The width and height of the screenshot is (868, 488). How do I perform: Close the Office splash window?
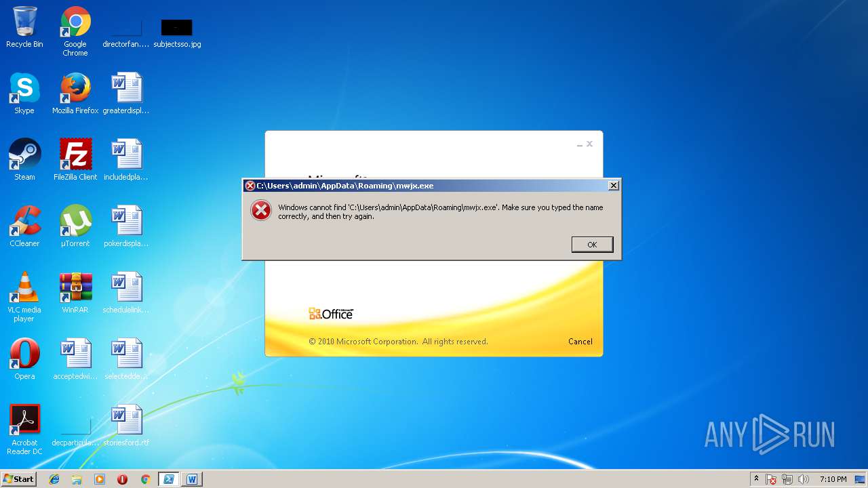[x=589, y=144]
